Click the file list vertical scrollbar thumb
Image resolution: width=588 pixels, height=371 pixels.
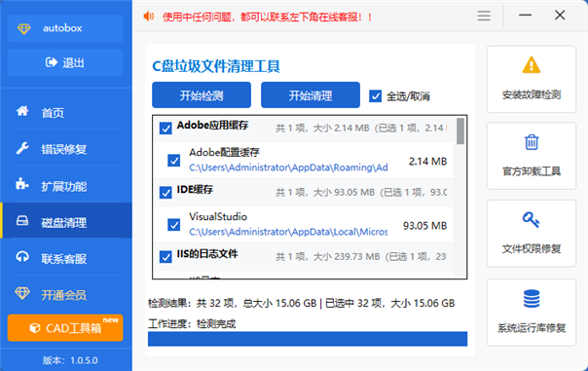(460, 130)
